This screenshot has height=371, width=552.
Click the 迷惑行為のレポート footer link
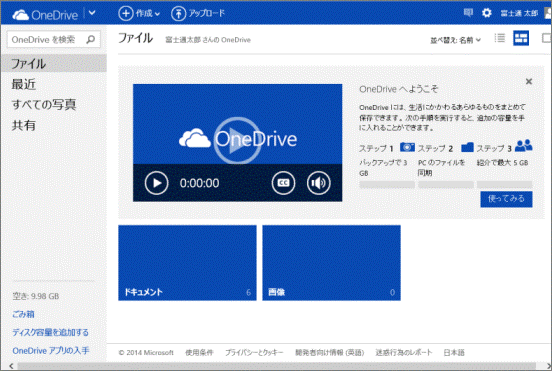(404, 352)
